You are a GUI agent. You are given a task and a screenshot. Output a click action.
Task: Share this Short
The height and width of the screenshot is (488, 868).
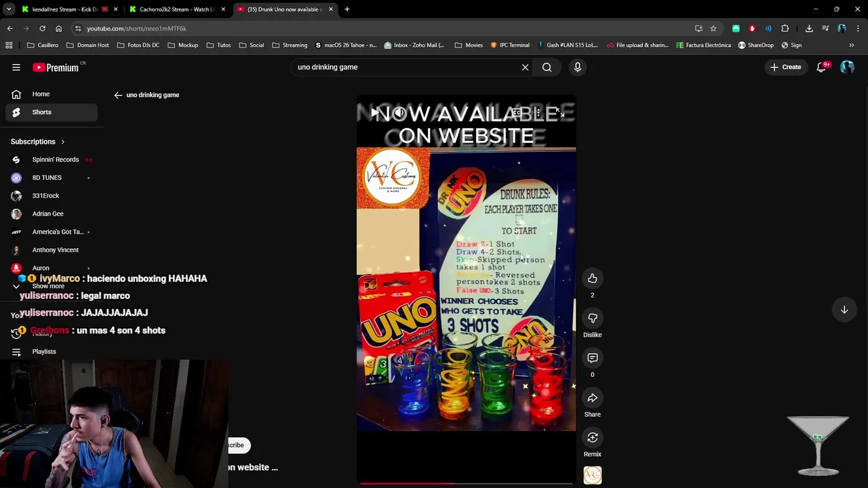pyautogui.click(x=593, y=398)
